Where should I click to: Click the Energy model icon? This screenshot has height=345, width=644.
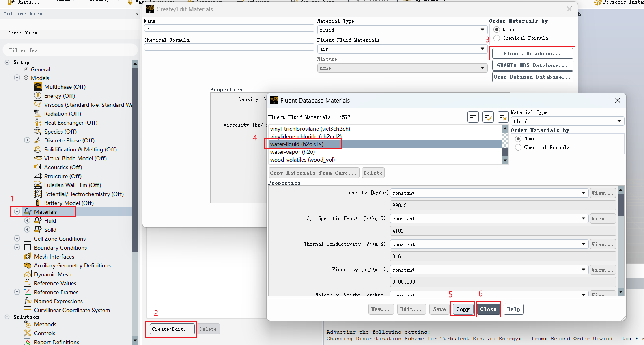pos(38,95)
